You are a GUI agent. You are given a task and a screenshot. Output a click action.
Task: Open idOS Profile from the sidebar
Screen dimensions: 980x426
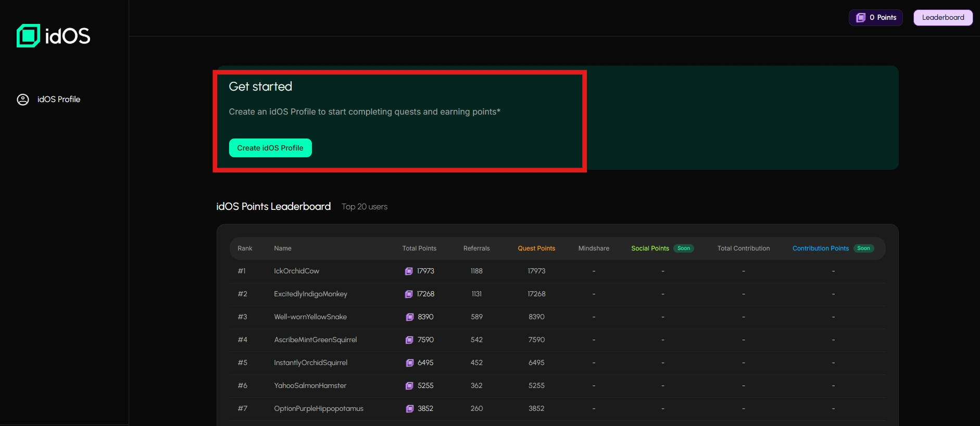[x=58, y=99]
